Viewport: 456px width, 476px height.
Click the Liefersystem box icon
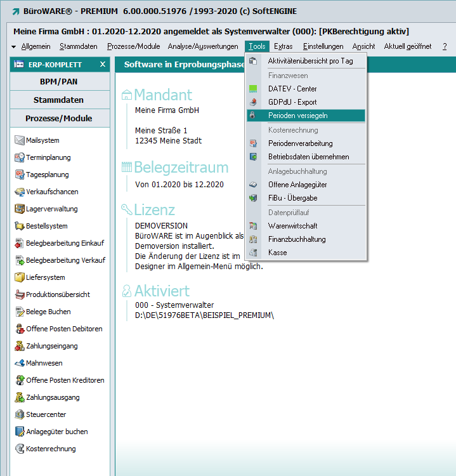tap(20, 277)
